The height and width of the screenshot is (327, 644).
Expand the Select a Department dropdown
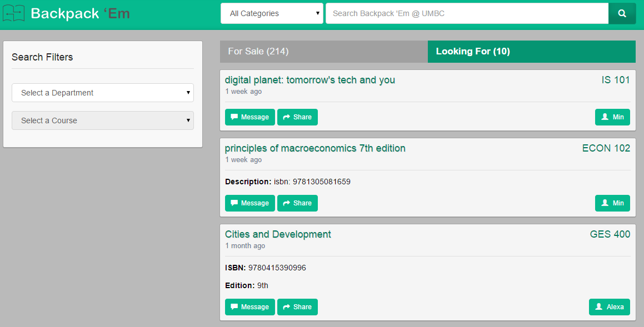coord(103,93)
